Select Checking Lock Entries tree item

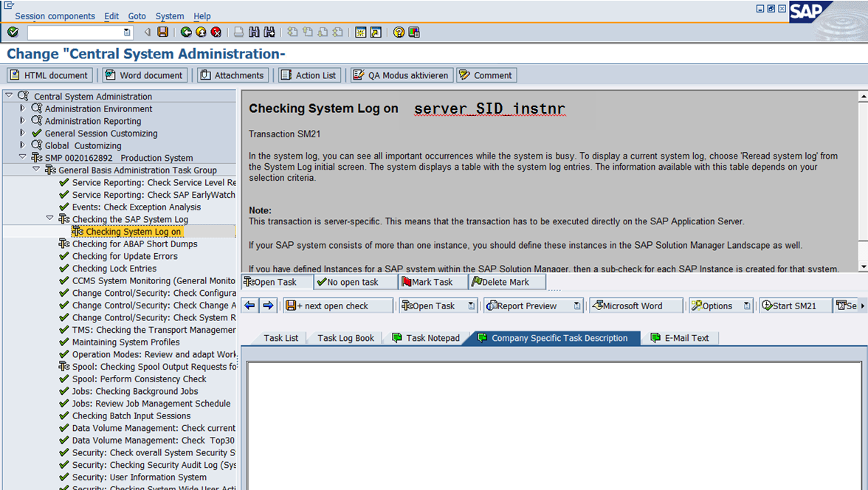pyautogui.click(x=114, y=269)
